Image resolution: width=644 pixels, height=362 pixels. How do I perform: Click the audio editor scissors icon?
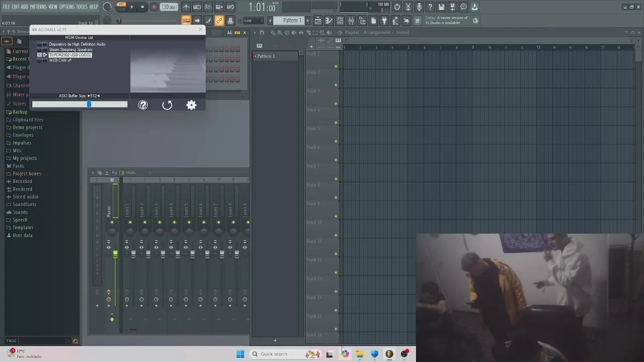[x=408, y=7]
